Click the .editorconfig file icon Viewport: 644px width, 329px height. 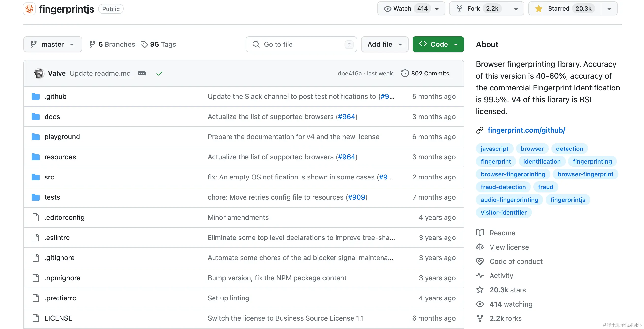(x=36, y=217)
